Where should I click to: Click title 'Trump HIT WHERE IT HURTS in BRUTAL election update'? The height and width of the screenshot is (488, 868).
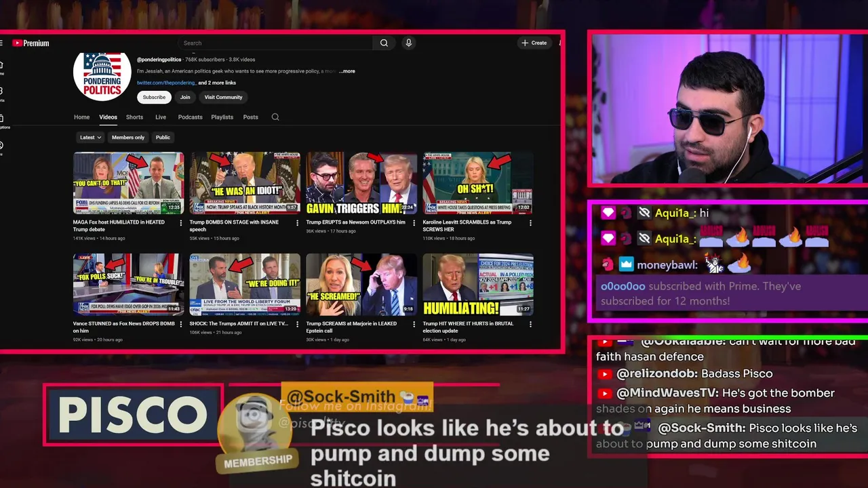coord(468,327)
